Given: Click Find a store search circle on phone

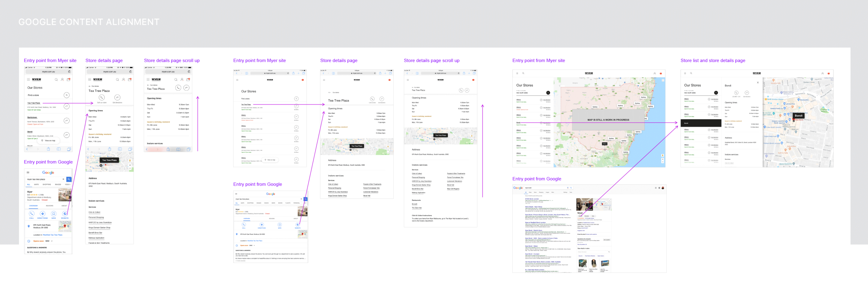Looking at the screenshot, I should pos(67,95).
